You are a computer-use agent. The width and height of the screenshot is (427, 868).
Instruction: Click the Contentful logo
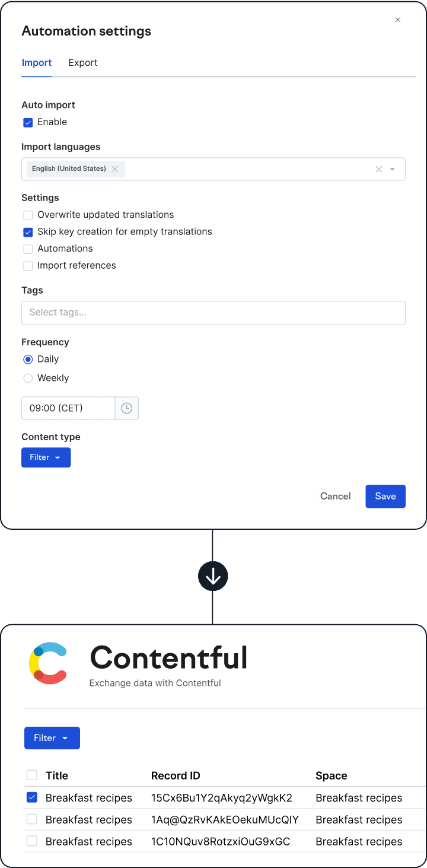coord(48,663)
